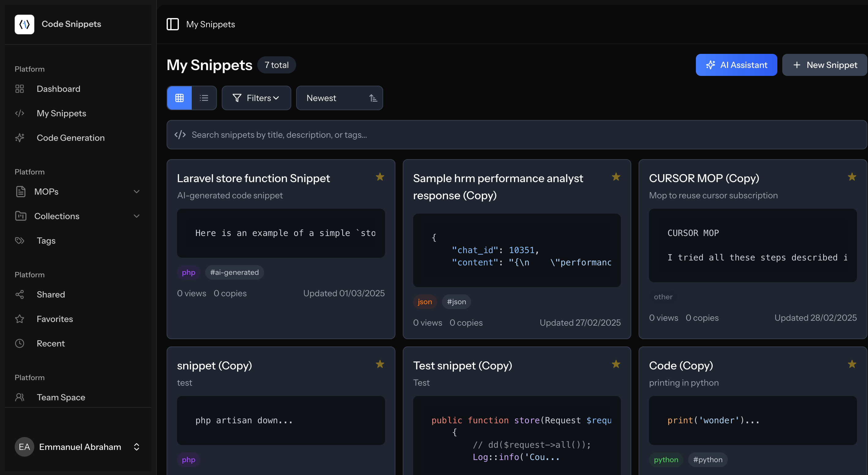868x475 pixels.
Task: Open Code Generation from sidebar
Action: (70, 138)
